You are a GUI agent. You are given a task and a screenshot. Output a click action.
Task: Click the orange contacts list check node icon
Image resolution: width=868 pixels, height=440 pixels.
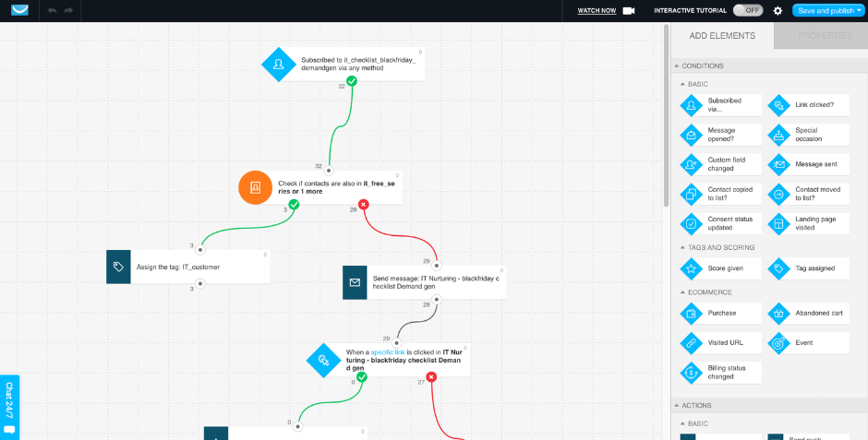point(255,187)
